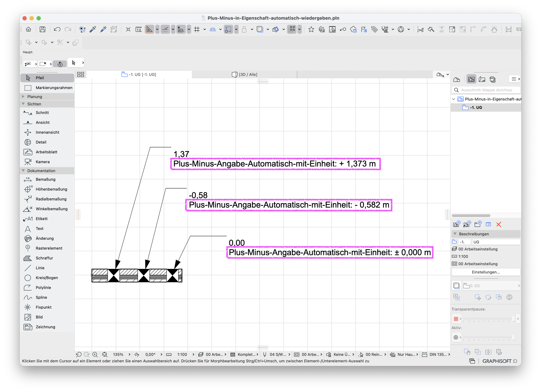Choose the Arbeitsblatt worksheet tool
This screenshot has height=392, width=541.
47,152
